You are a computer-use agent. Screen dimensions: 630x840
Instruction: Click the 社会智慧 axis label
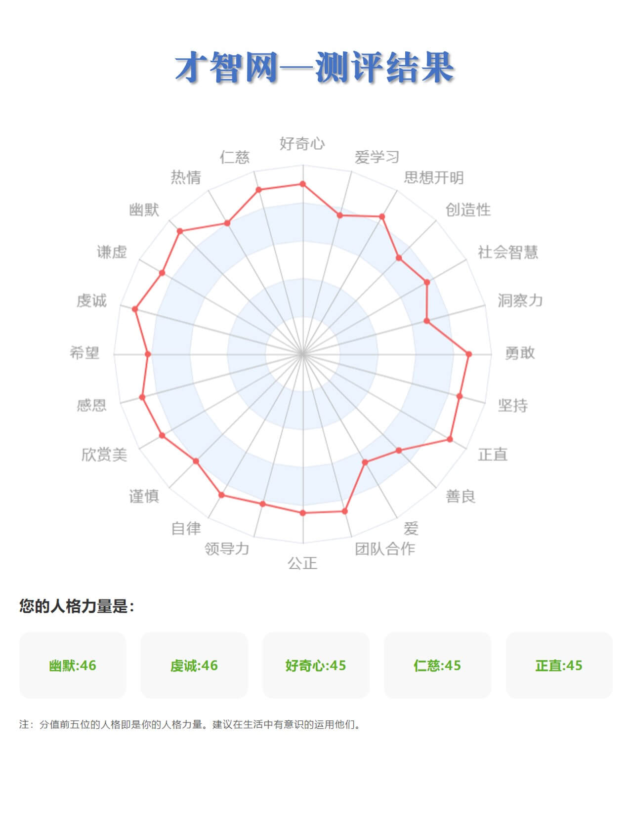[507, 252]
